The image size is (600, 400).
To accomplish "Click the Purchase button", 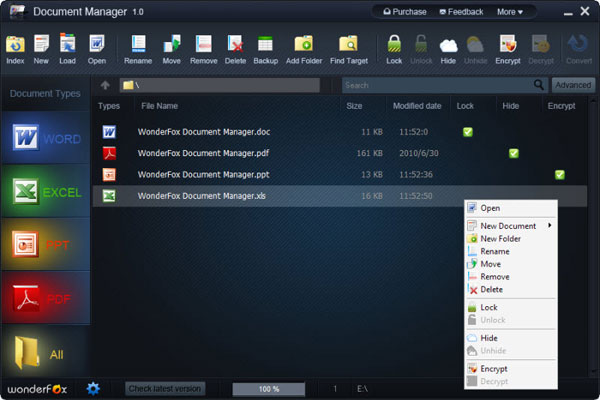I will point(405,12).
